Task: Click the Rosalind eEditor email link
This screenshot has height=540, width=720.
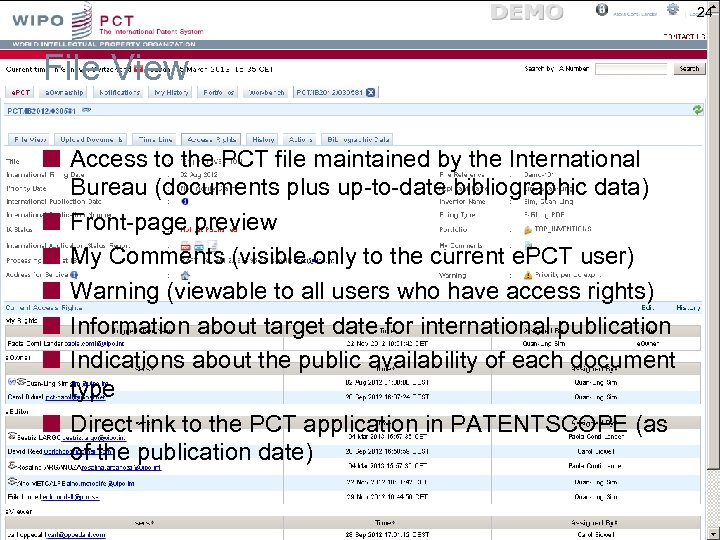Action: coord(121,467)
